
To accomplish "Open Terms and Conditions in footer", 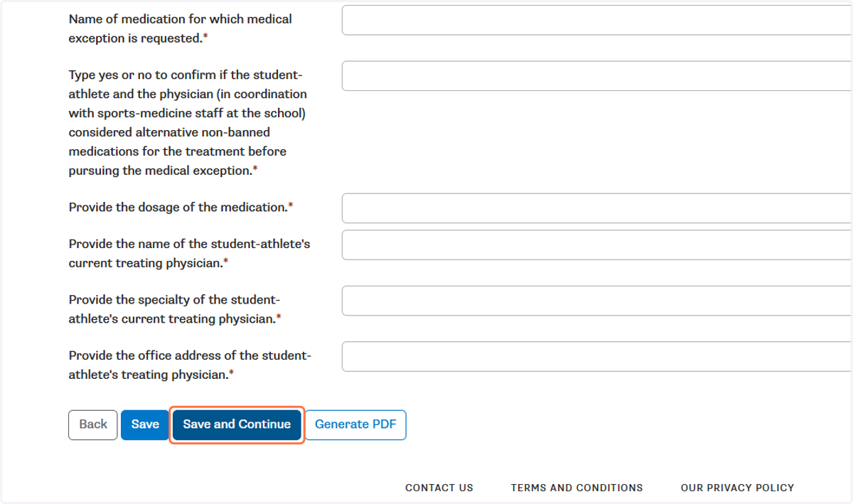I will (x=576, y=488).
